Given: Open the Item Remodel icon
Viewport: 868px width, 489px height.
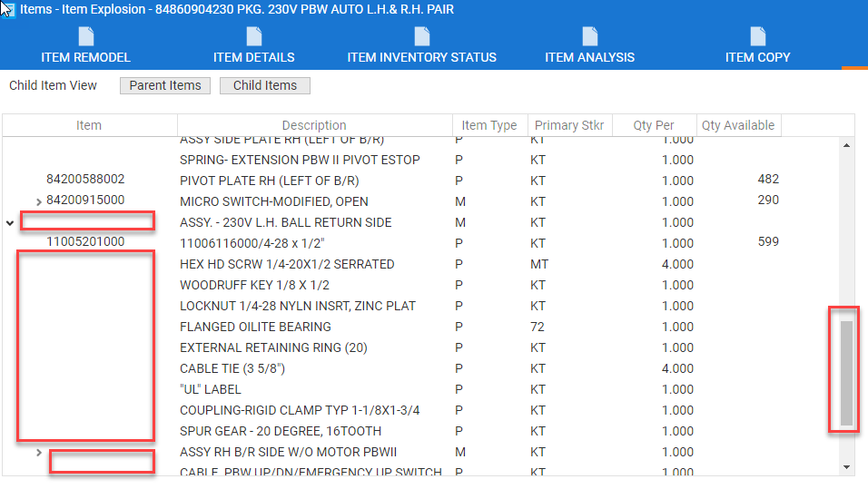Looking at the screenshot, I should tap(85, 36).
